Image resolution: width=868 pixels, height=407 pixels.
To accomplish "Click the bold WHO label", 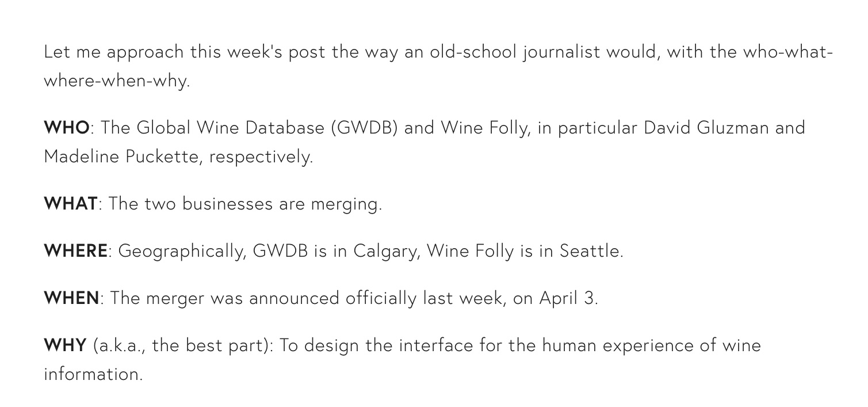I will 67,128.
